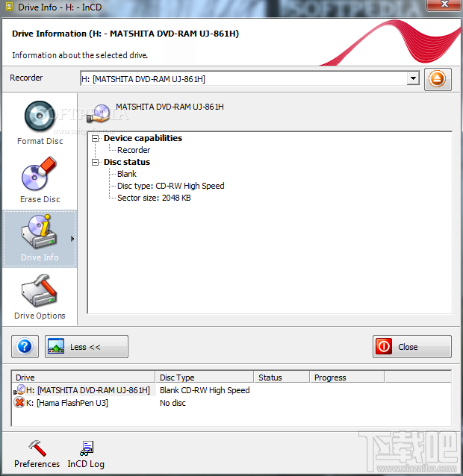
Task: Select the Recorder tree item
Action: click(134, 150)
